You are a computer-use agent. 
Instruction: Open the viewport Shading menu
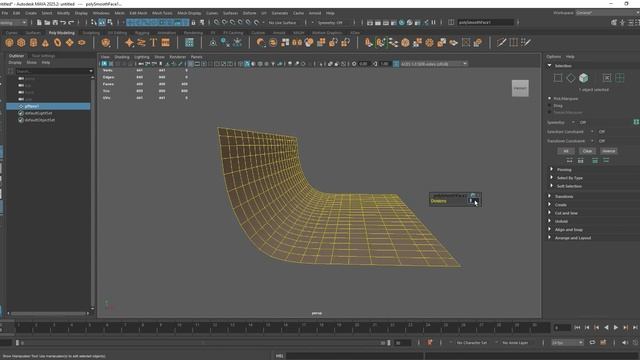pos(122,57)
